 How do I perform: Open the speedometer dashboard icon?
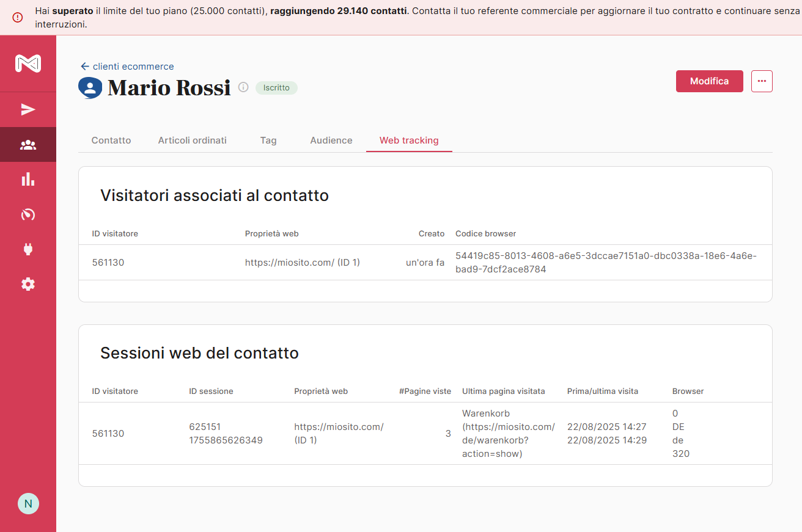pos(28,214)
